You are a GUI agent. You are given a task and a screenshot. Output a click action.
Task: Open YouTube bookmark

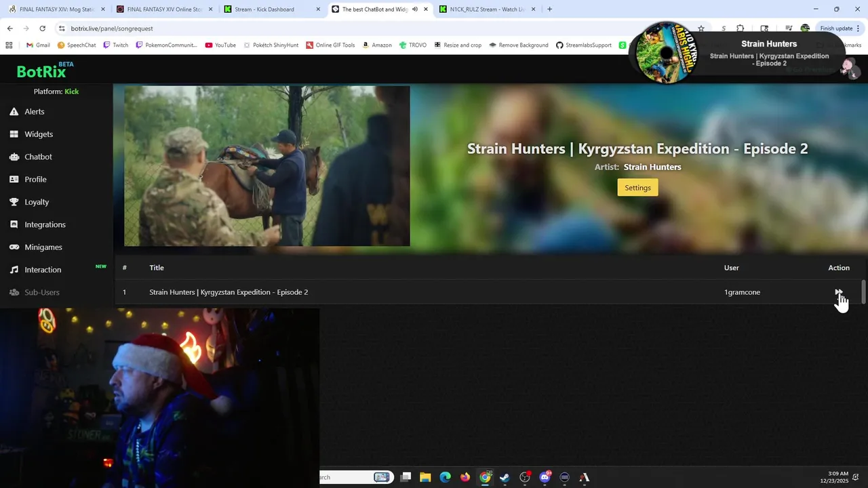pos(220,45)
